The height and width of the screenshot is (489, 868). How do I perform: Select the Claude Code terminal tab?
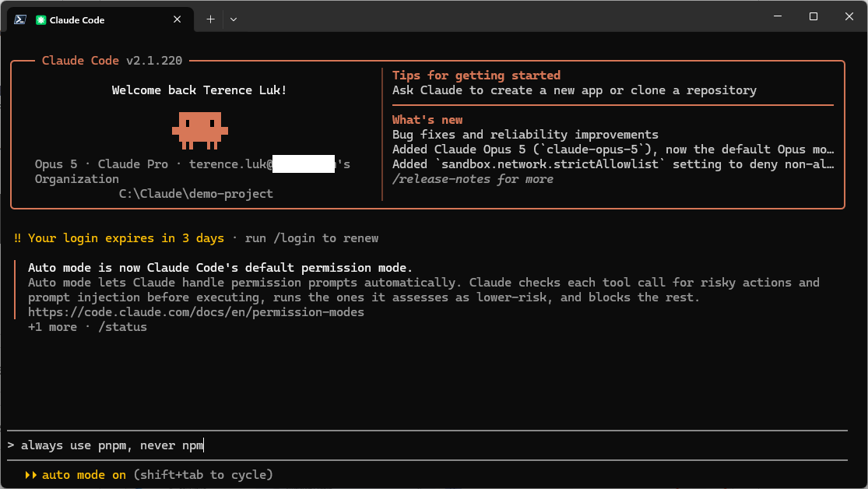100,19
